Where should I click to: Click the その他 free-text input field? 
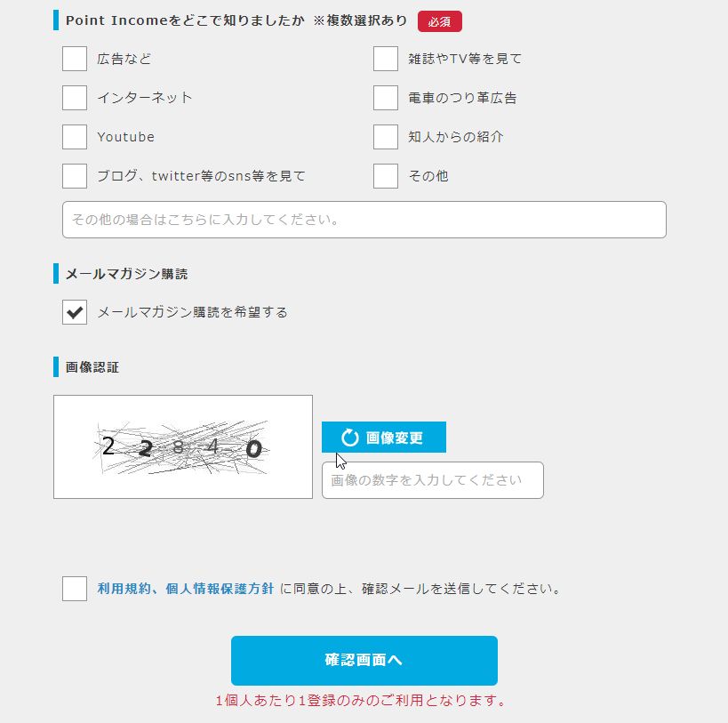coord(364,219)
